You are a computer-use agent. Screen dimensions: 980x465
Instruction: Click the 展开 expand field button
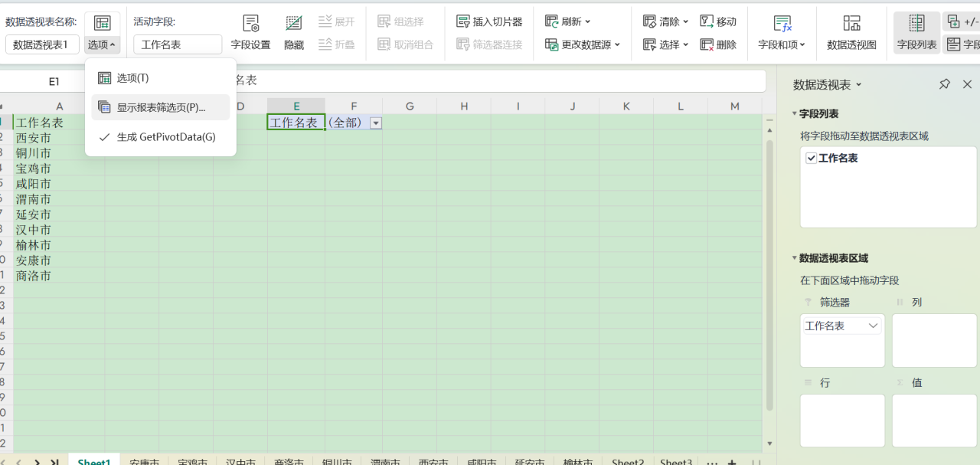click(337, 21)
